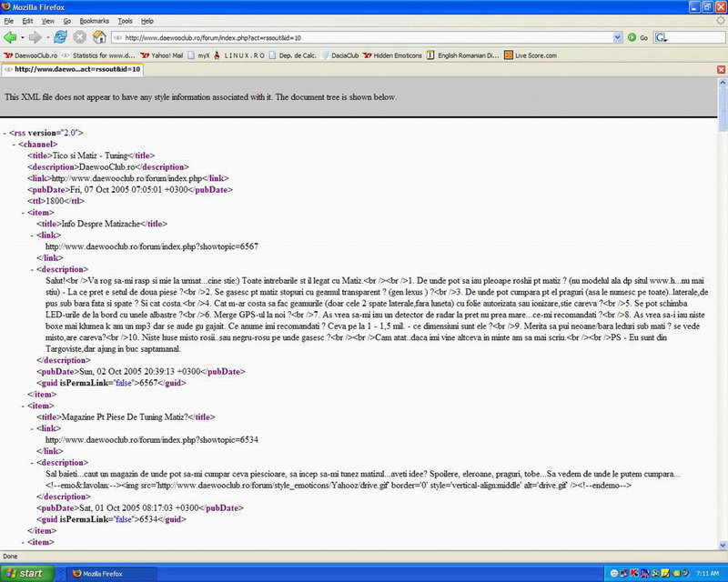Screen dimensions: 728x582
Task: Collapse the description node starting with Salut!
Action: [x=33, y=269]
